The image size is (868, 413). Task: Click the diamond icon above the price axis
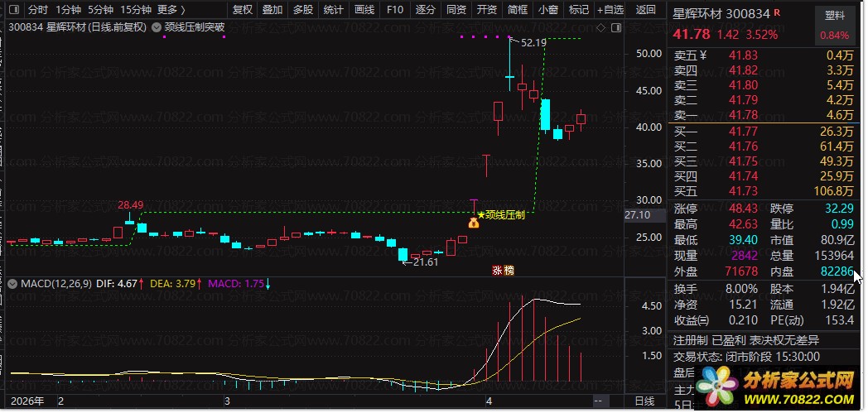point(600,27)
